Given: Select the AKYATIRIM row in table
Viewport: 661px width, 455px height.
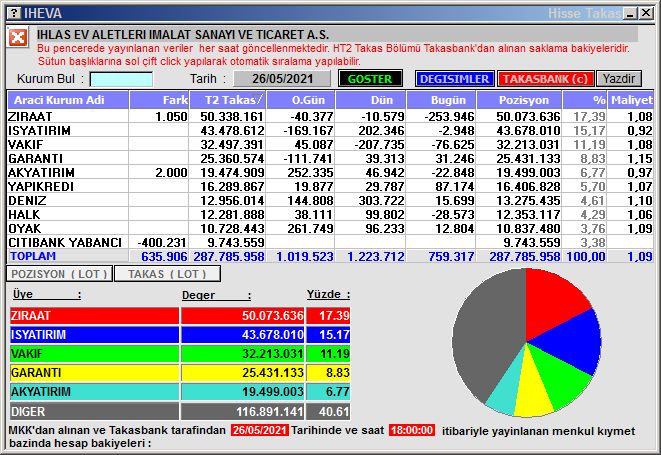Looking at the screenshot, I should [330, 172].
